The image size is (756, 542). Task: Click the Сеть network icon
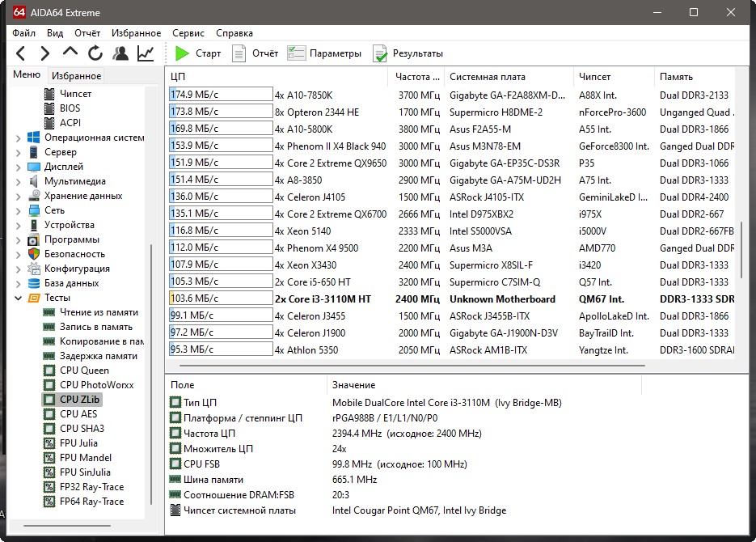[34, 210]
